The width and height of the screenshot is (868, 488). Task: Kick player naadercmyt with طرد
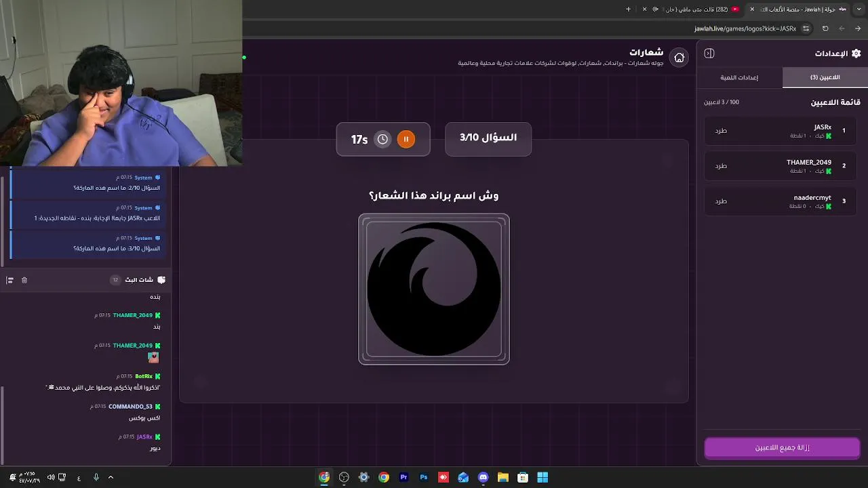pyautogui.click(x=721, y=201)
